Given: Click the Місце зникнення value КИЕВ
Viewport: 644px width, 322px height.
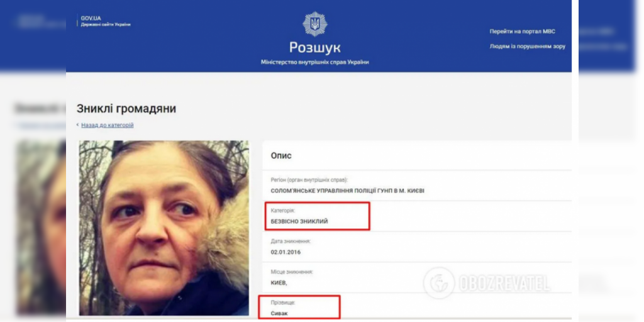Looking at the screenshot, I should click(x=279, y=283).
